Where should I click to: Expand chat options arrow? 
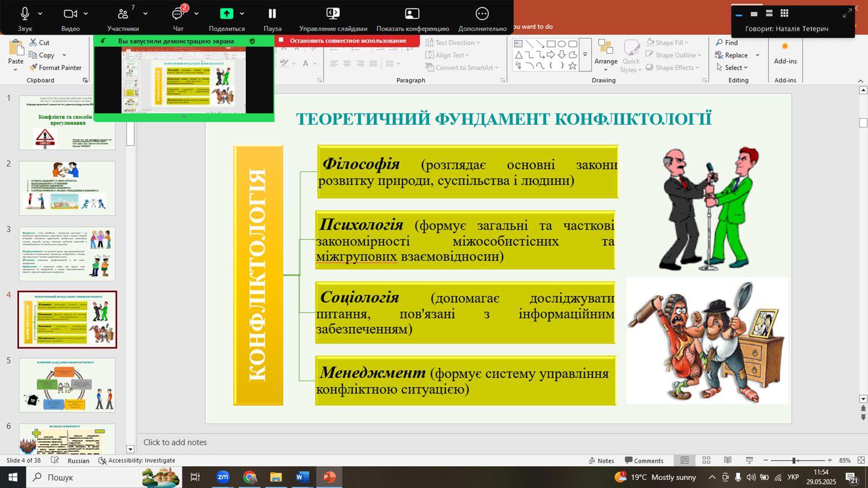click(x=196, y=14)
